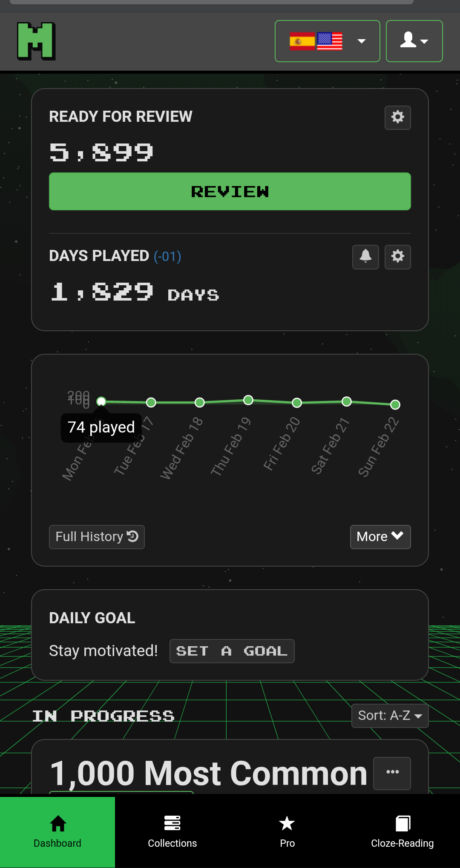Viewport: 460px width, 868px height.
Task: View Full History
Action: click(97, 537)
